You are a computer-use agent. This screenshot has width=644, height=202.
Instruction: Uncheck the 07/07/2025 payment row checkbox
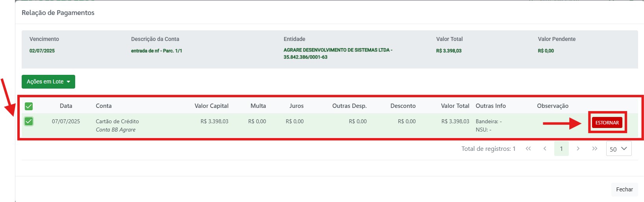(x=29, y=121)
